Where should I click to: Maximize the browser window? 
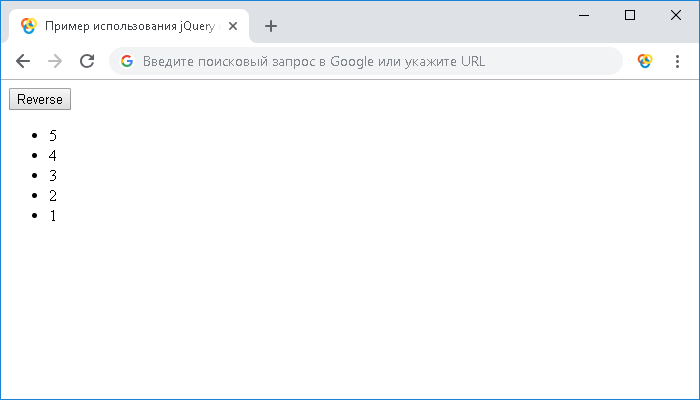click(x=630, y=15)
